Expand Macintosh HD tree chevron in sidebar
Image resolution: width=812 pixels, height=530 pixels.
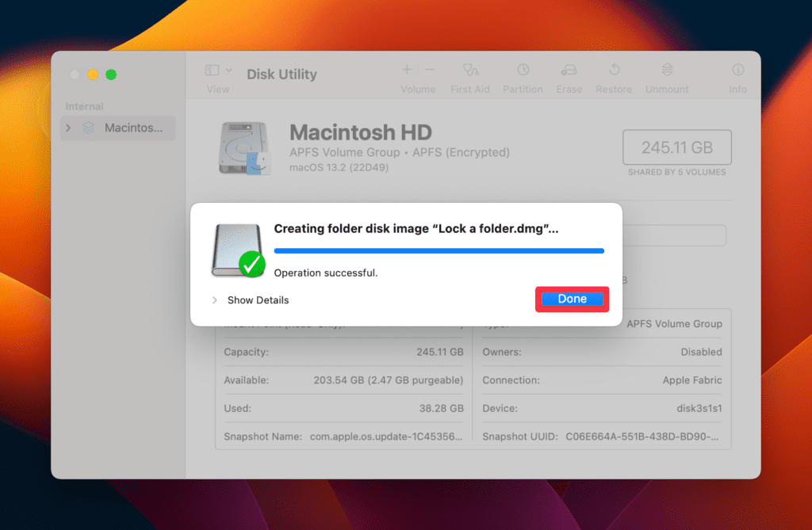(68, 128)
